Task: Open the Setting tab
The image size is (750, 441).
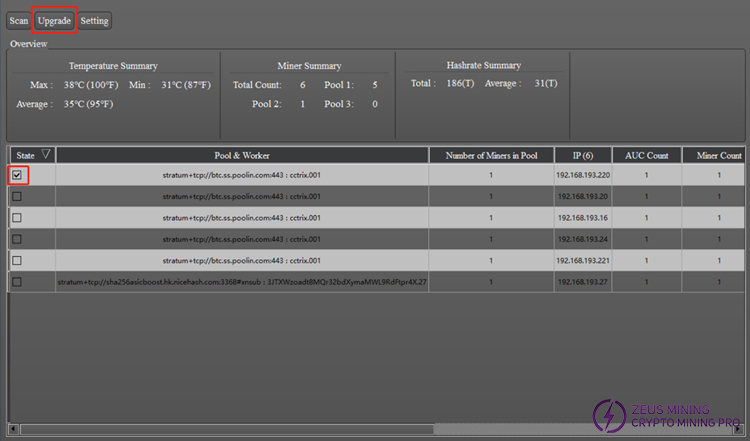Action: click(x=95, y=20)
